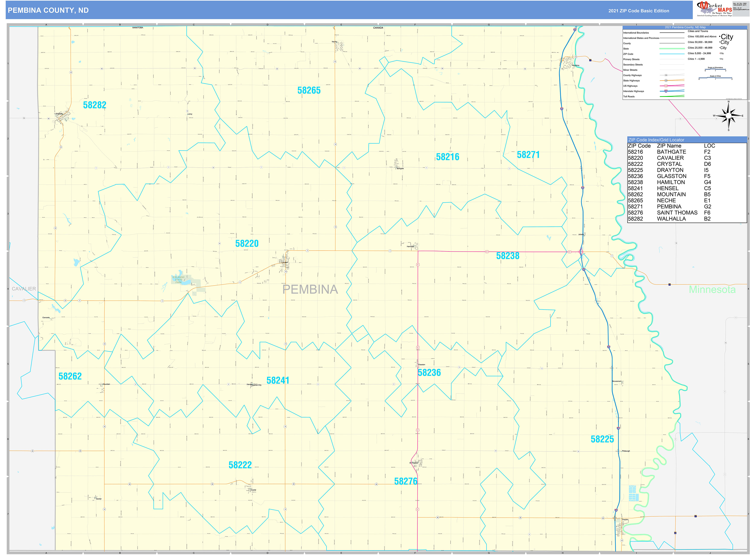
Task: Select CAVALIER in the ZIP index table
Action: point(670,158)
